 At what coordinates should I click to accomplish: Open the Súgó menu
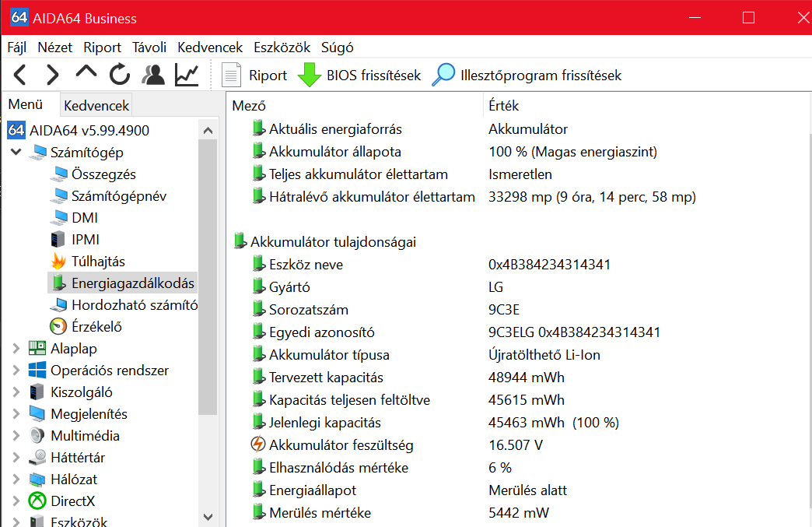point(337,47)
